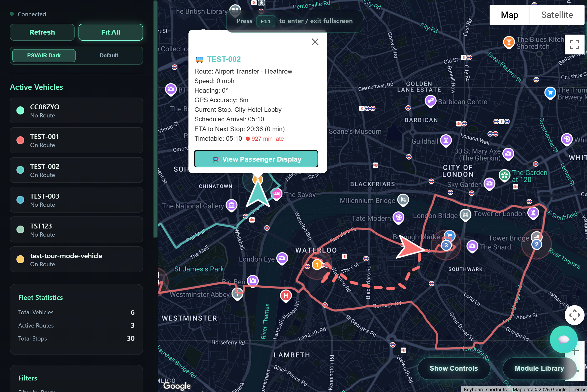Select vehicle TEST-001 in list
This screenshot has width=587, height=392.
point(76,140)
